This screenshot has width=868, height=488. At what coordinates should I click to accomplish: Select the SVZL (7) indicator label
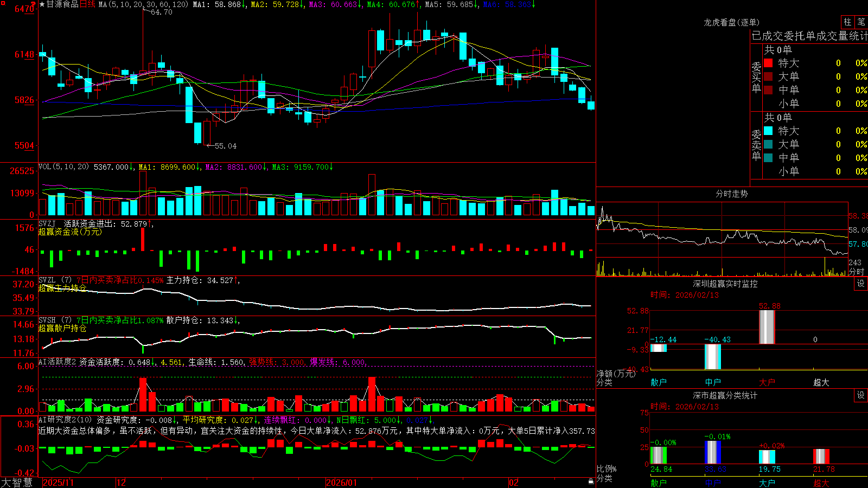coord(55,280)
